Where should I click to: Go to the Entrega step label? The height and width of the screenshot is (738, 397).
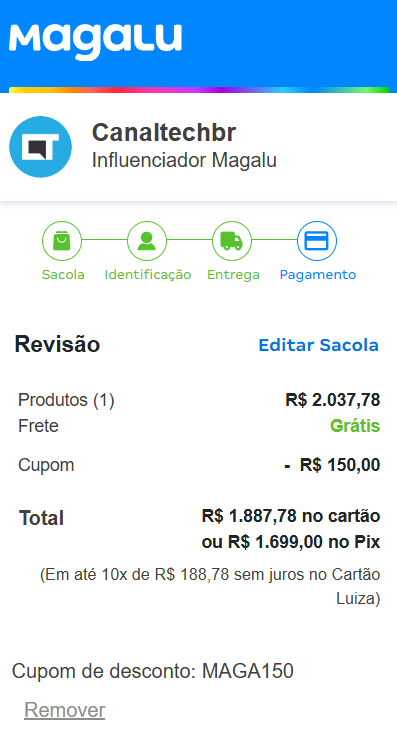(x=233, y=275)
